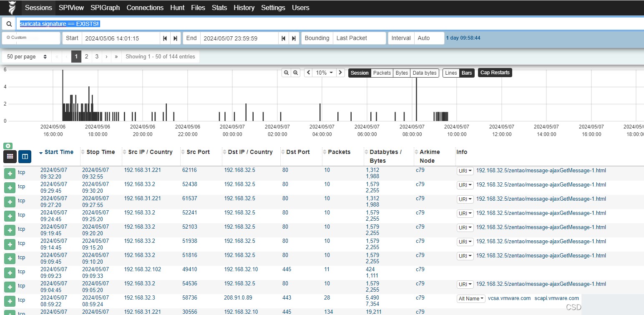
Task: Open URI dropdown for the 09:04:45 session
Action: coord(465,285)
